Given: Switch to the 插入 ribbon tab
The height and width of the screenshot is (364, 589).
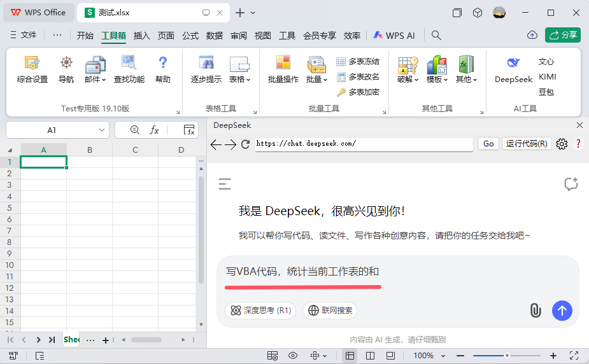Looking at the screenshot, I should 141,36.
